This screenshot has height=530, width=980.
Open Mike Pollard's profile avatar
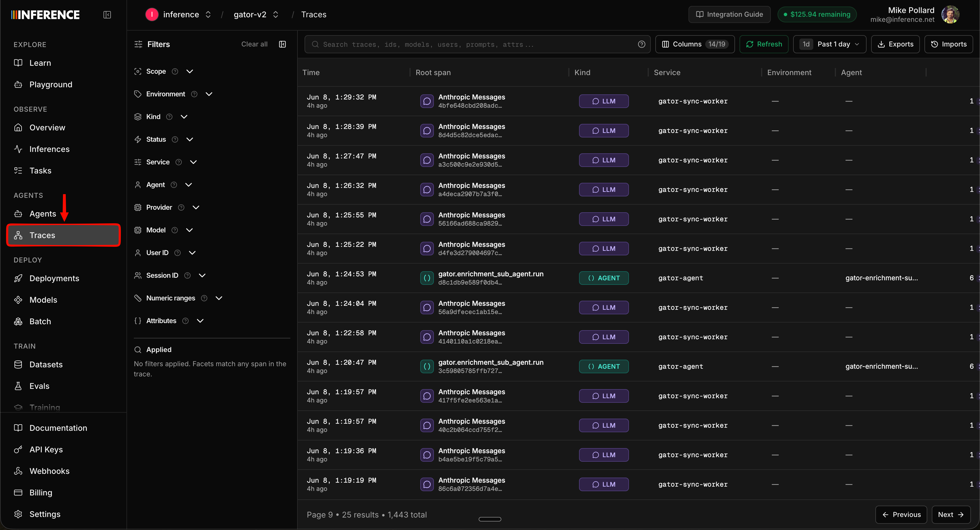[x=950, y=14]
